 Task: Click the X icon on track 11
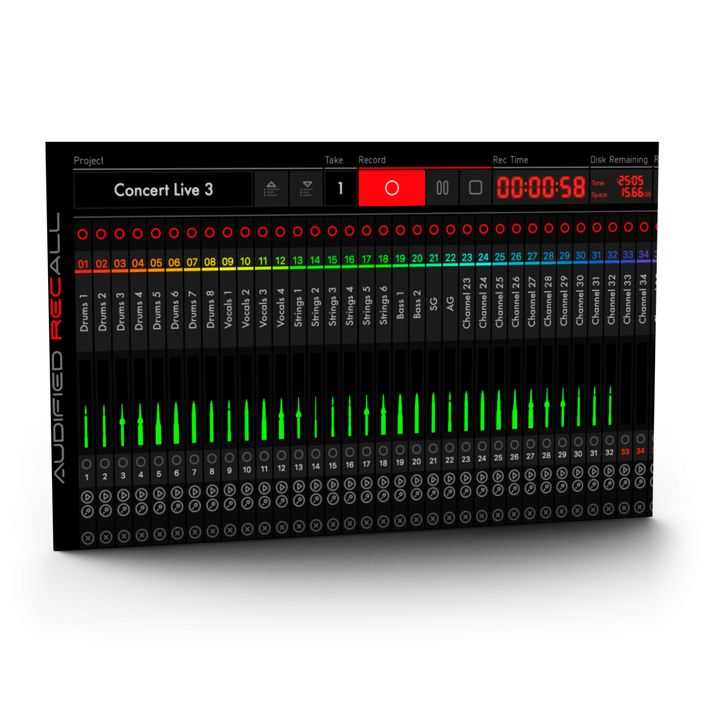pos(265,528)
